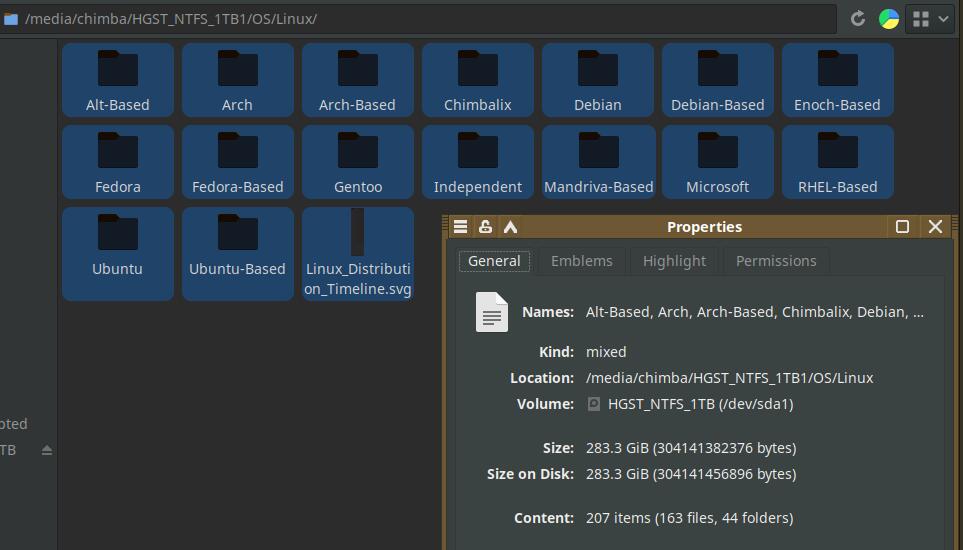This screenshot has width=963, height=550.
Task: Open the Alt-Based folder
Action: [x=117, y=80]
